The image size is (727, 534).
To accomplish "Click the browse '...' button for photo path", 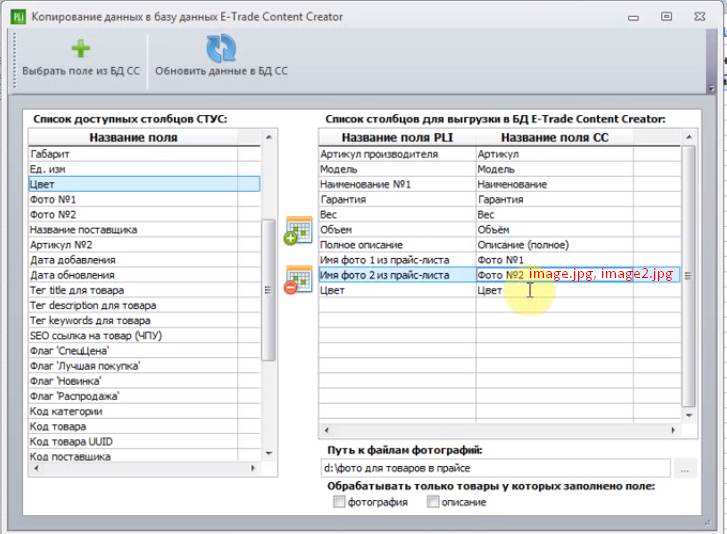I will click(x=685, y=468).
